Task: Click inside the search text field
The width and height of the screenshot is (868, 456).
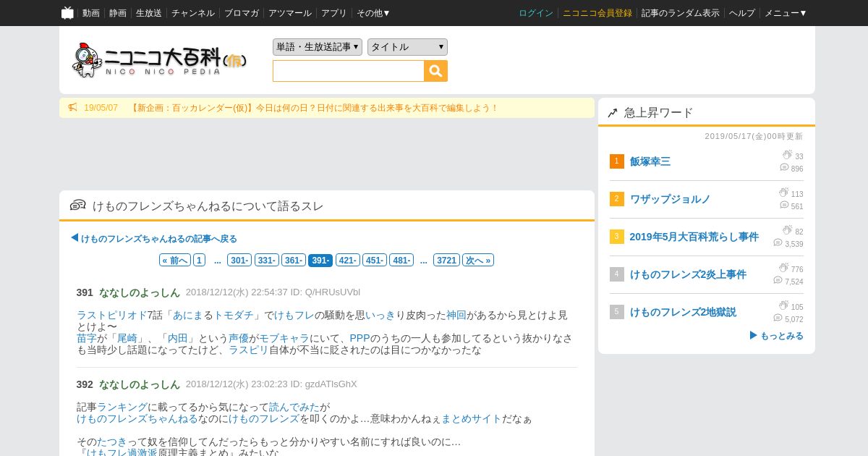Action: click(349, 71)
